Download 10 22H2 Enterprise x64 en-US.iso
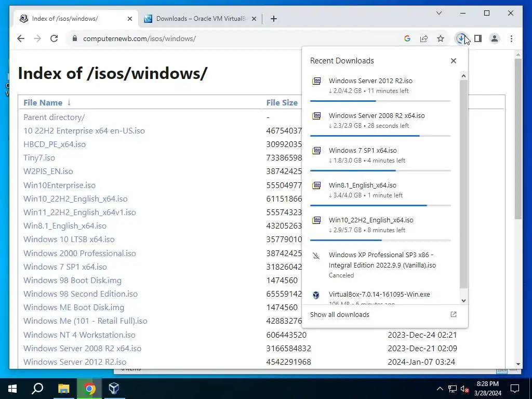This screenshot has width=532, height=399. point(84,130)
